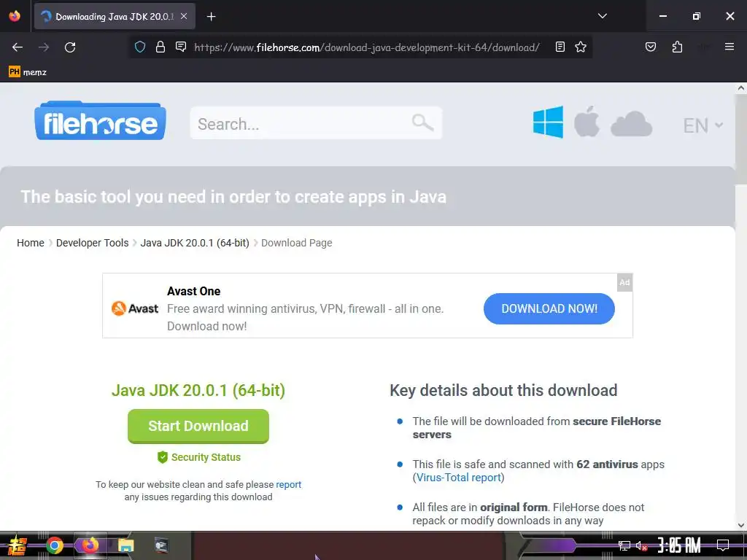This screenshot has width=747, height=560.
Task: Open the Security Status shield link
Action: coord(198,457)
